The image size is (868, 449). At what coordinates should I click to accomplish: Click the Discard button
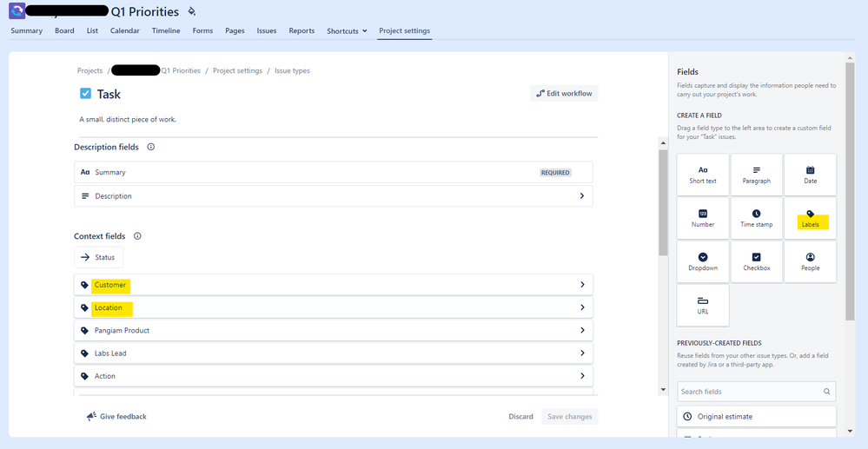(x=521, y=416)
